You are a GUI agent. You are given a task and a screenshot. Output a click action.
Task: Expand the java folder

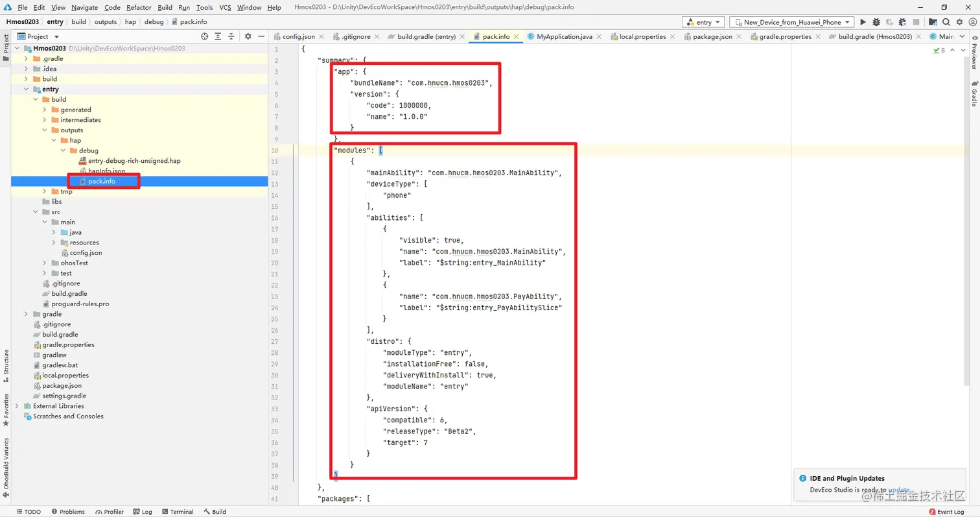coord(54,232)
